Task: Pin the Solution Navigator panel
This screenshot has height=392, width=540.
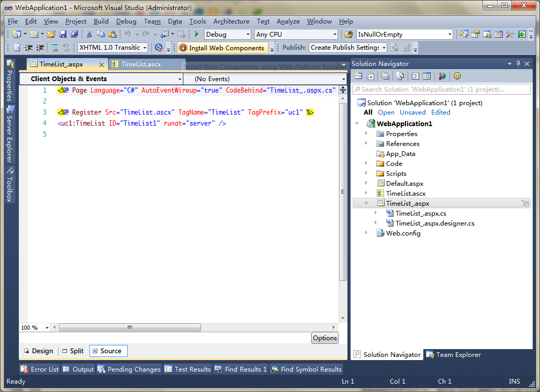Action: coord(519,63)
